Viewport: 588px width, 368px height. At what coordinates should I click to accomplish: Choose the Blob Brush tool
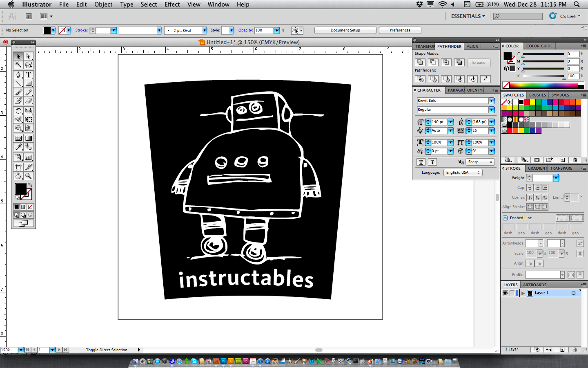[x=18, y=101]
